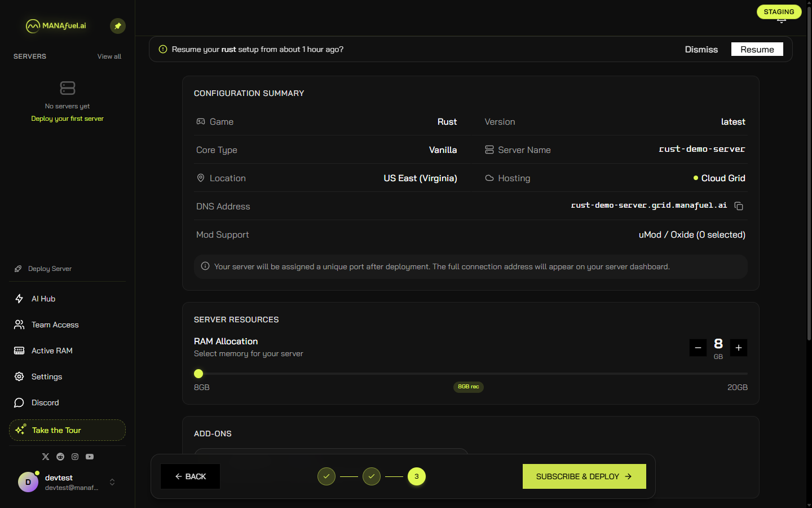Viewport: 812px width, 508px height.
Task: Click SUBSCRIBE & DEPLOY
Action: 584,476
